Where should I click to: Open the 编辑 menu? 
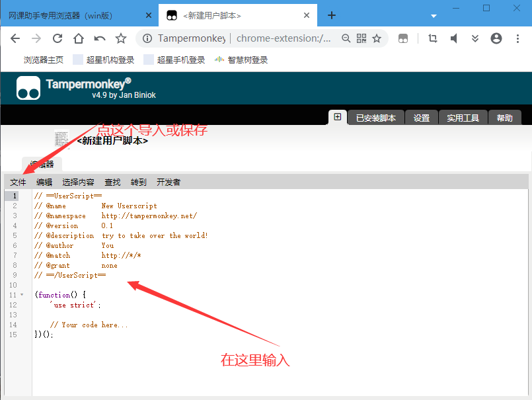pyautogui.click(x=44, y=182)
